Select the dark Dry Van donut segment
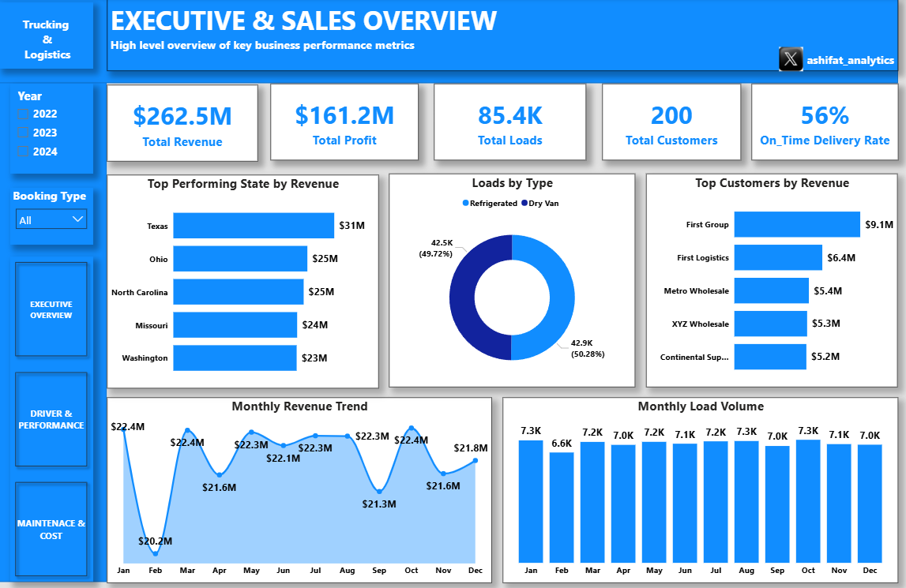906x588 pixels. tap(462, 298)
